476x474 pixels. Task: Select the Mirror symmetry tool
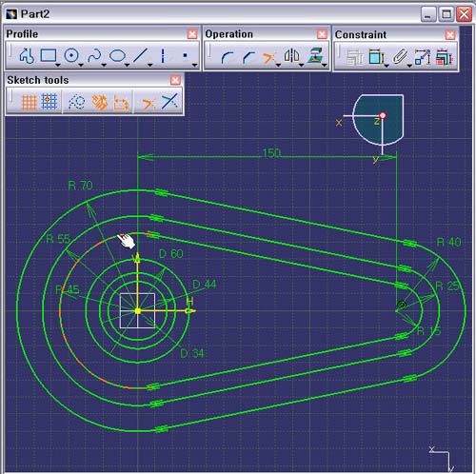tap(291, 55)
